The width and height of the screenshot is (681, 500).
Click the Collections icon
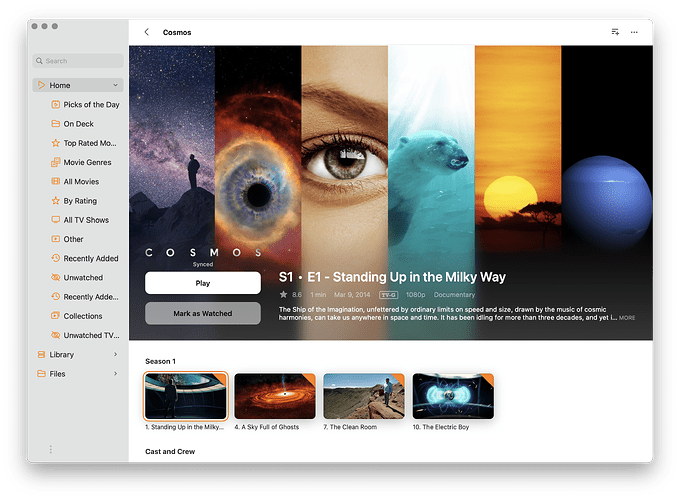[x=56, y=316]
